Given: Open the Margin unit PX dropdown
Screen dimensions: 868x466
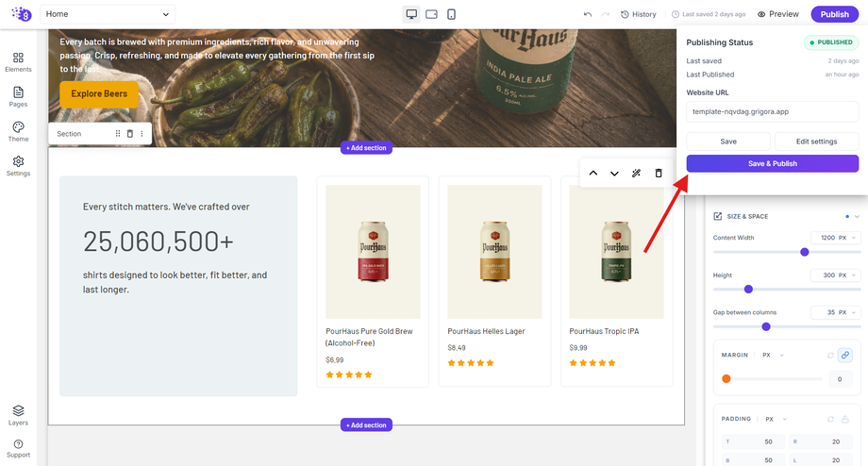Looking at the screenshot, I should click(x=774, y=356).
